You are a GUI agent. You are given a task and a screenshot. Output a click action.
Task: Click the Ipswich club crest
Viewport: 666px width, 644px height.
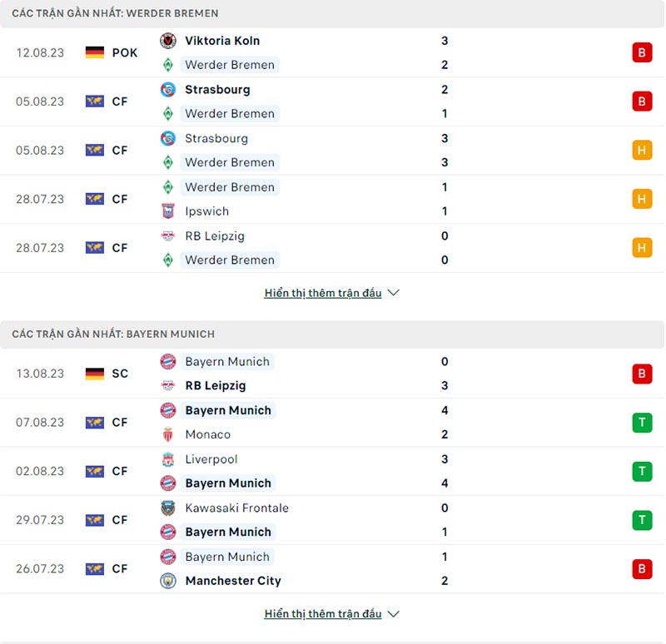[168, 211]
